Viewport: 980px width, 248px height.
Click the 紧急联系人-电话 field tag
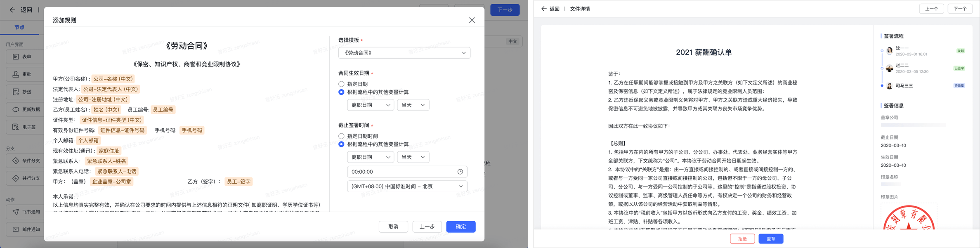117,171
